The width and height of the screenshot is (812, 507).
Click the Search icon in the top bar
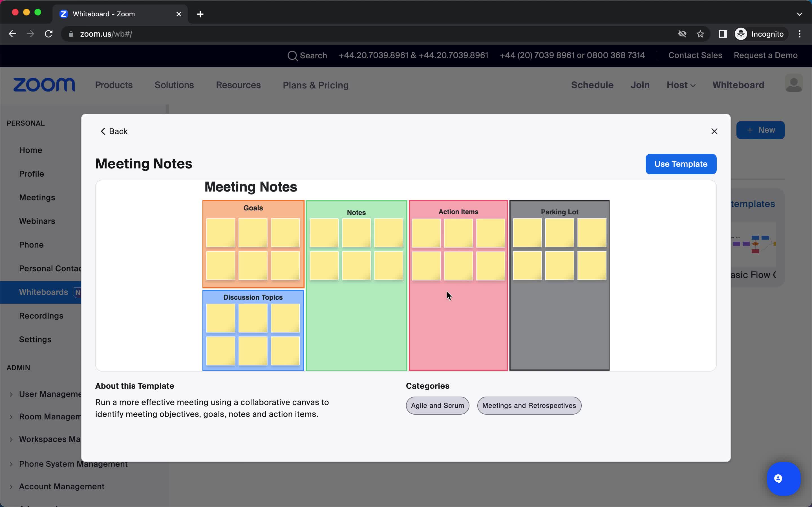[x=292, y=55]
